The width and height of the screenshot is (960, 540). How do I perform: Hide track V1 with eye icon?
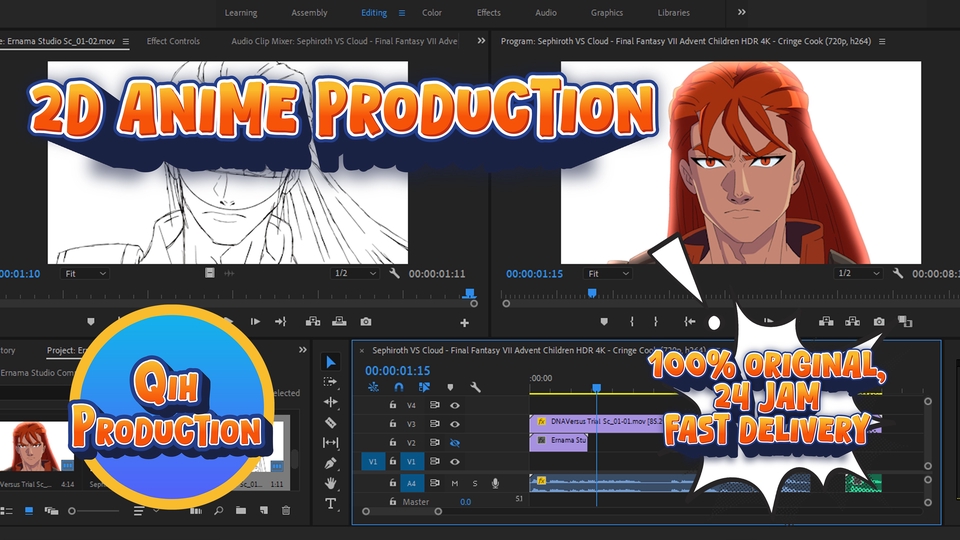click(455, 462)
